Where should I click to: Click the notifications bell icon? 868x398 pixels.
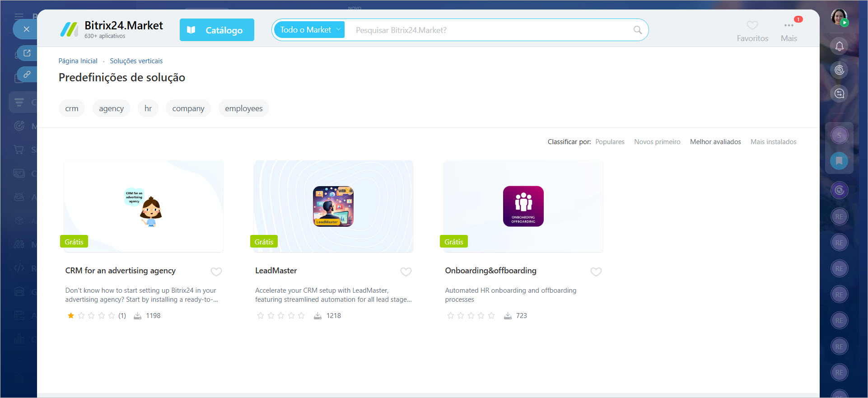click(839, 46)
